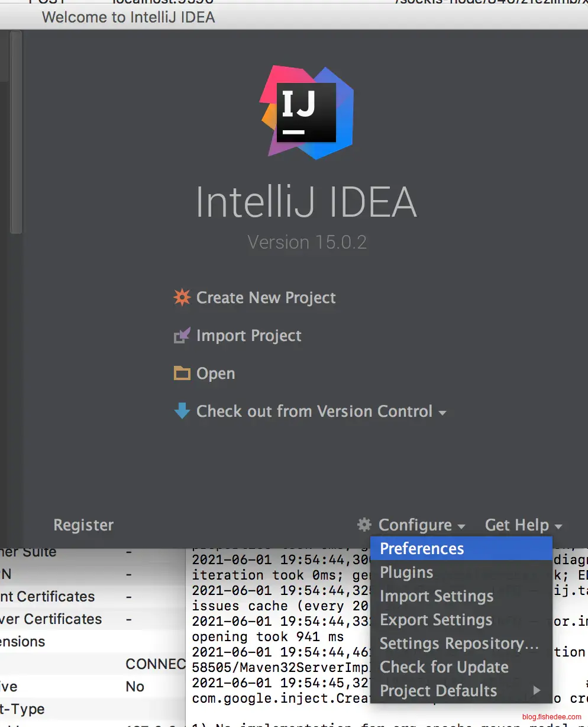Click the blue checkout download arrow icon

[x=182, y=411]
